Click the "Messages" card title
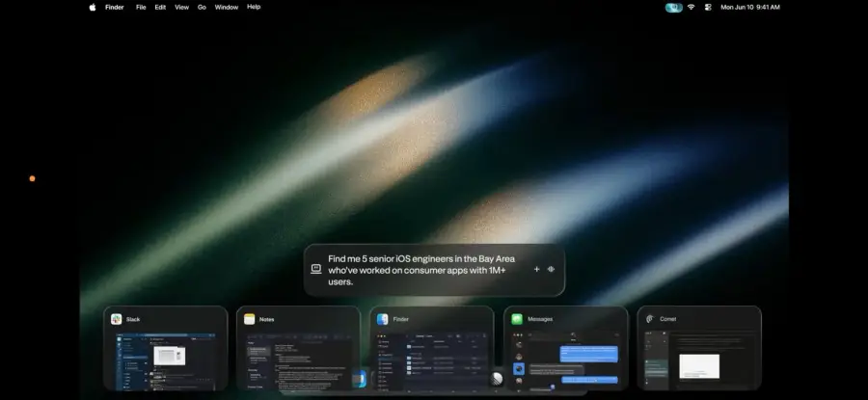868x400 pixels. [540, 319]
